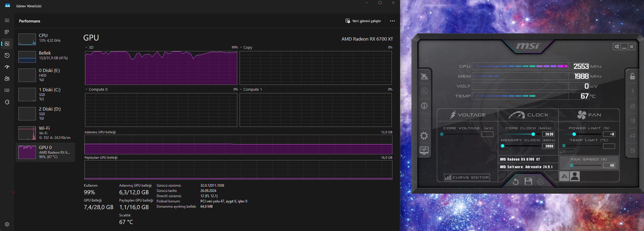Select Afterburner profile slot 5

[633, 150]
